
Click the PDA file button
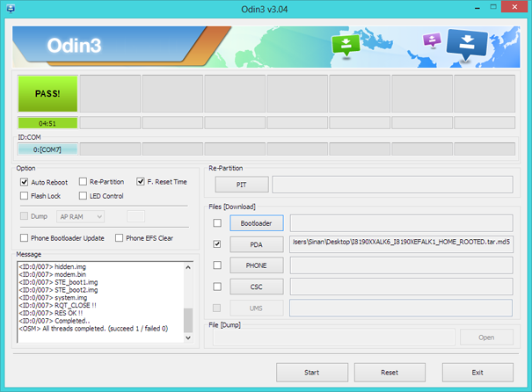pyautogui.click(x=257, y=244)
